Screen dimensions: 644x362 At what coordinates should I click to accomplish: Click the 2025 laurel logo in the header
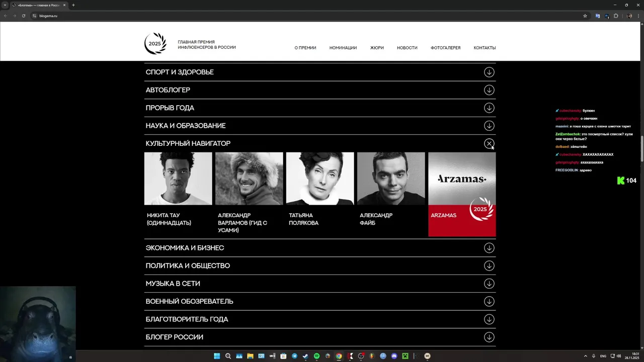(x=155, y=43)
